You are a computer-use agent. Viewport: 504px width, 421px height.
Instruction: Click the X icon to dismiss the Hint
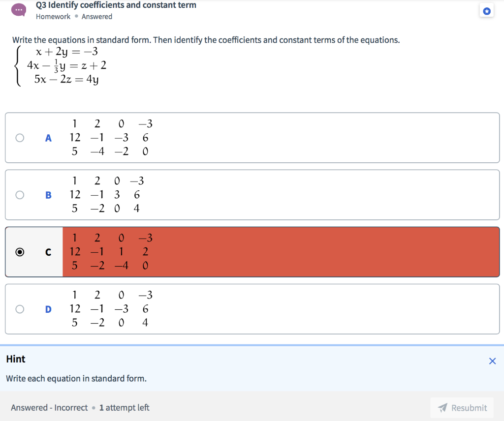click(492, 361)
